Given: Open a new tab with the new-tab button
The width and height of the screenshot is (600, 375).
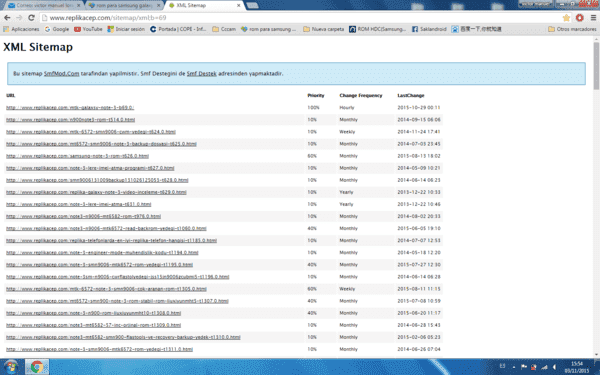Looking at the screenshot, I should [253, 5].
